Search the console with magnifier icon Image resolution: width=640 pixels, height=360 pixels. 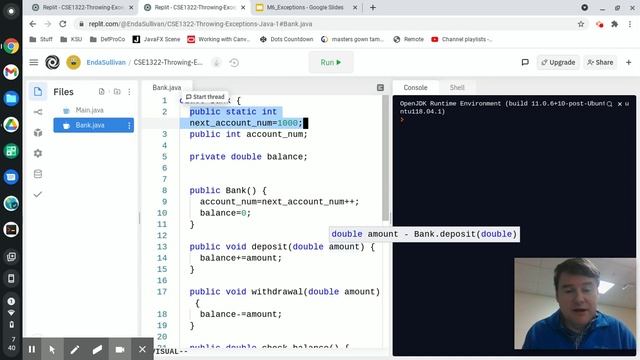click(x=609, y=104)
